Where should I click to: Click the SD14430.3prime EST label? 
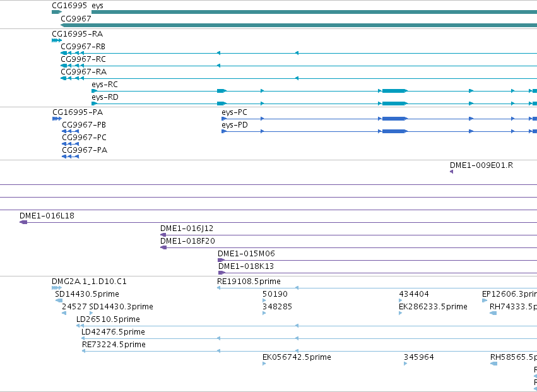click(x=121, y=307)
